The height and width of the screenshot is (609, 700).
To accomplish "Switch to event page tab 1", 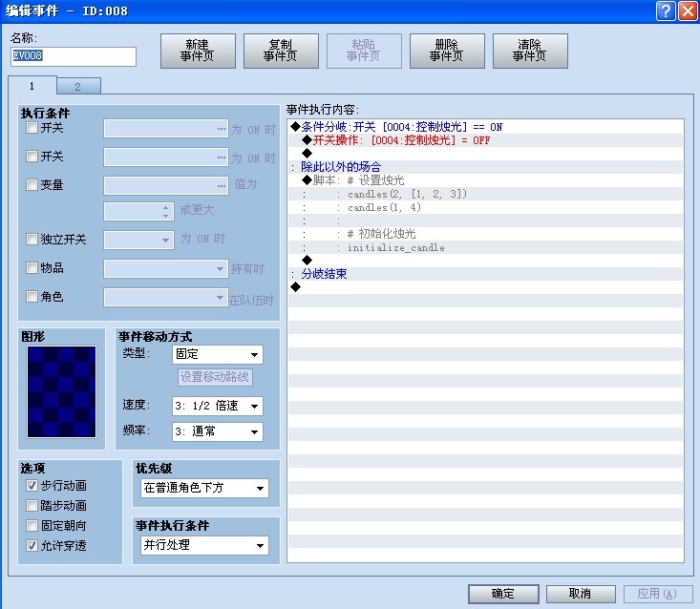I will point(32,86).
